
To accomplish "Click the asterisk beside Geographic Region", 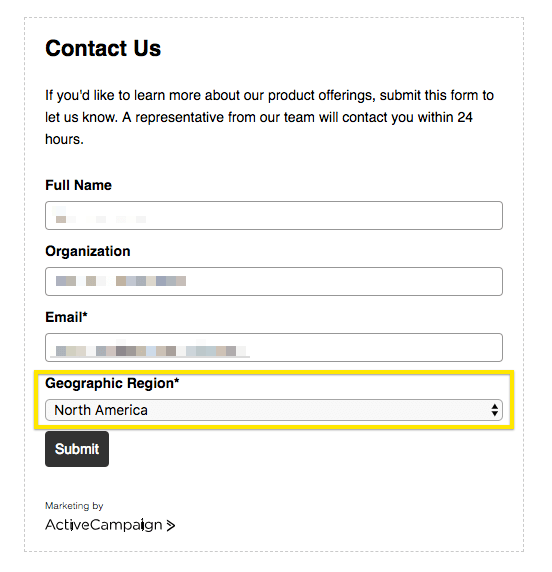I will [x=177, y=380].
